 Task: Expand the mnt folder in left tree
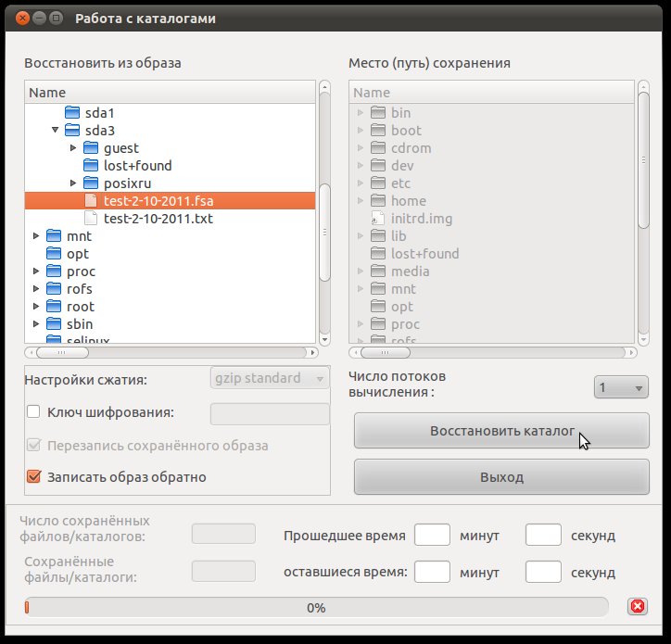point(36,235)
